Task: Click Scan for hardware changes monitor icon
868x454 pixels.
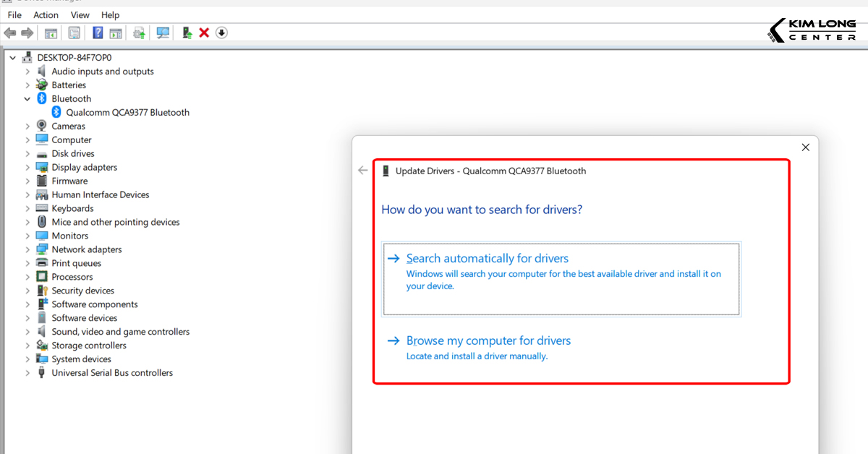Action: (163, 33)
